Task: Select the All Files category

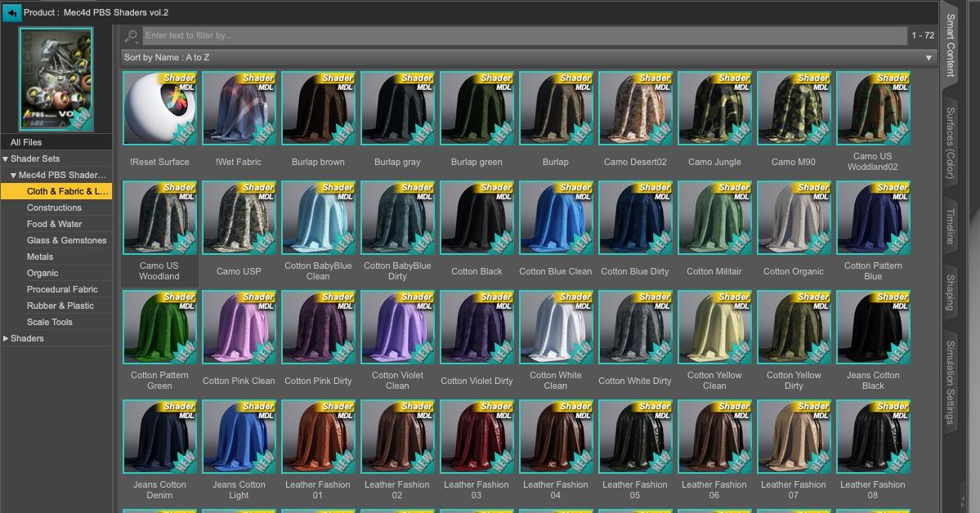Action: click(56, 142)
